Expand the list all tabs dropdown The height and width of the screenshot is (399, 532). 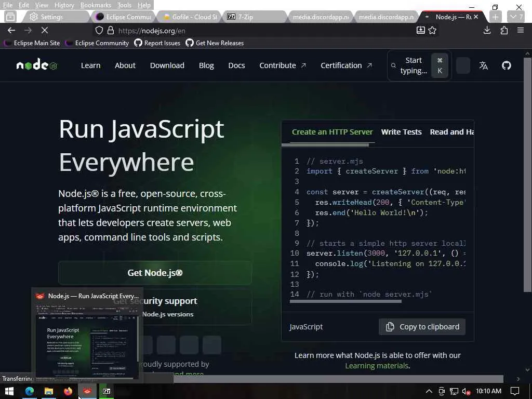point(516,17)
